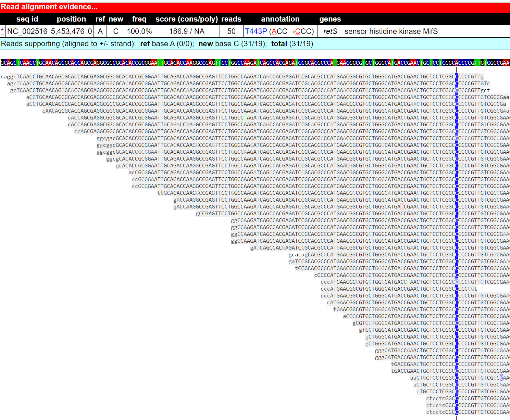Screen dimensions: 510x420
Task: Select the retS gene name
Action: click(x=330, y=31)
